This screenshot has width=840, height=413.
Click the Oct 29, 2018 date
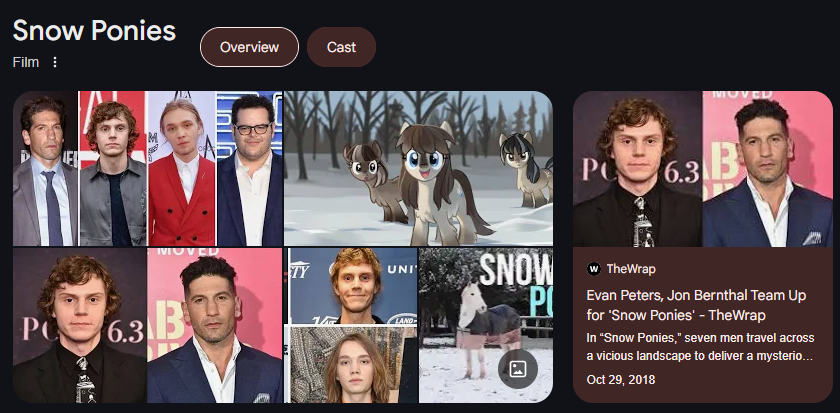(620, 380)
